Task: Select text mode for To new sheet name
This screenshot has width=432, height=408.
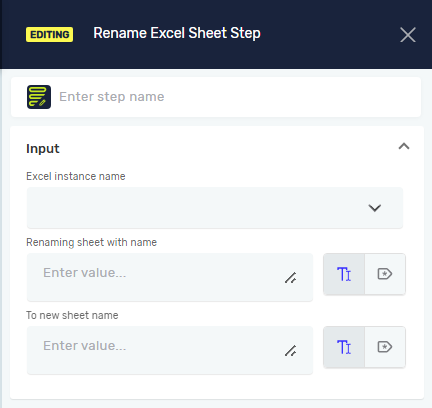Action: tap(344, 347)
